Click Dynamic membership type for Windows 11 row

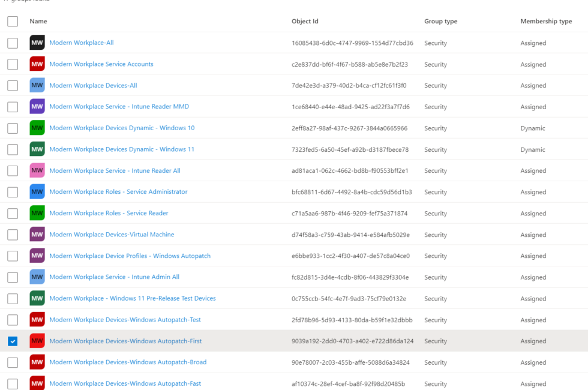pyautogui.click(x=533, y=149)
